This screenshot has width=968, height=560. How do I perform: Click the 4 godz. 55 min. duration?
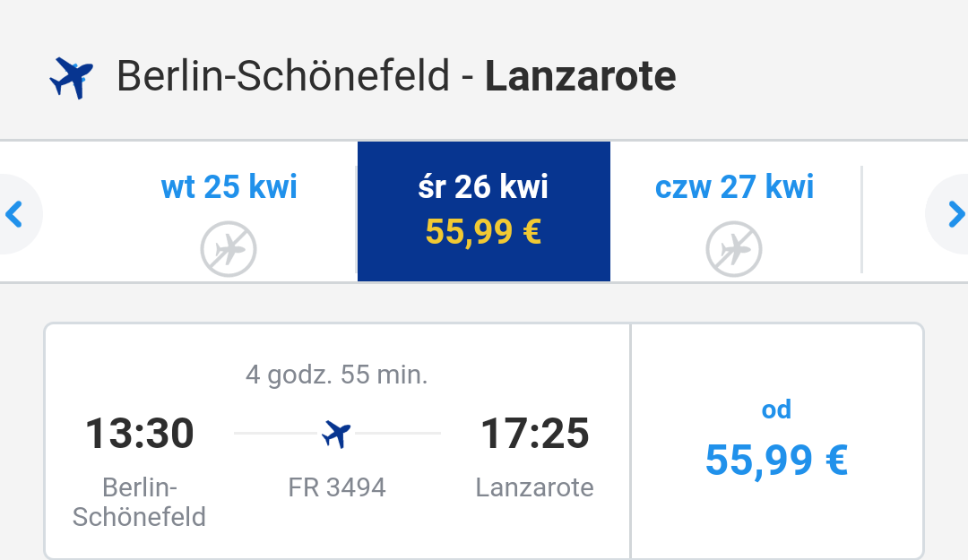click(336, 375)
